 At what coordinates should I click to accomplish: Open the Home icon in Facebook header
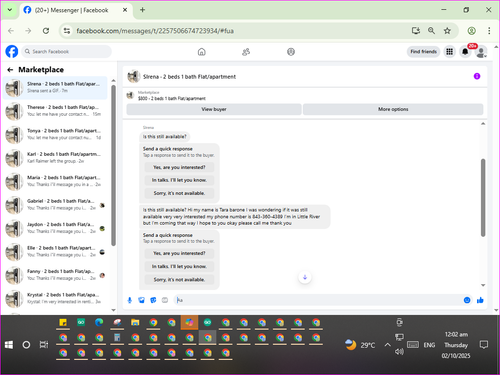point(202,52)
